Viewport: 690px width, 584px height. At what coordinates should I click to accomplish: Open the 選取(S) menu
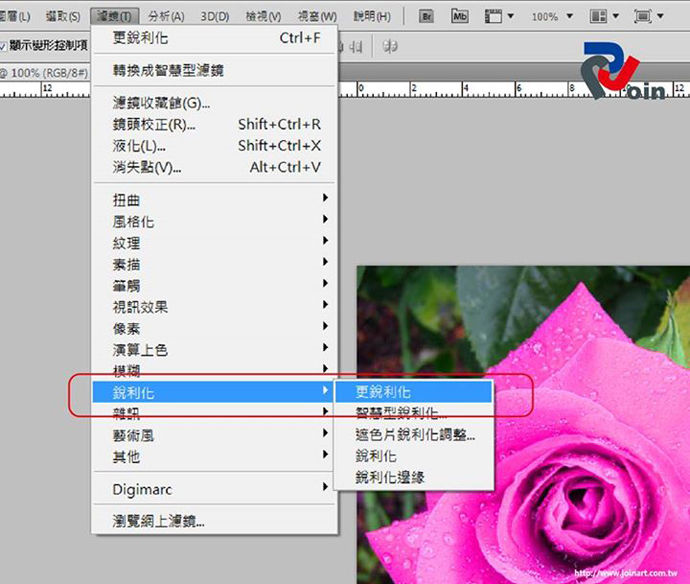[x=63, y=17]
